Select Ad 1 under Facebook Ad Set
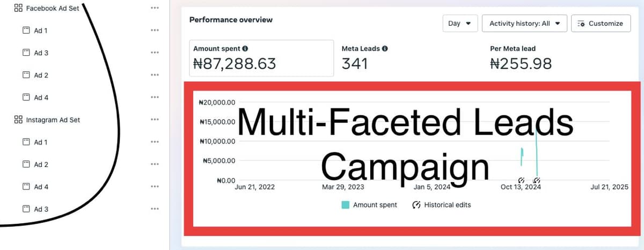Viewport: 644px width, 250px height. [x=41, y=31]
